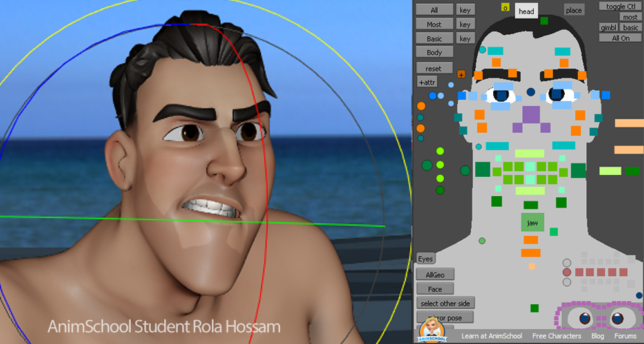Toggle the Eyes picker tab
This screenshot has height=344, width=644.
pyautogui.click(x=426, y=258)
